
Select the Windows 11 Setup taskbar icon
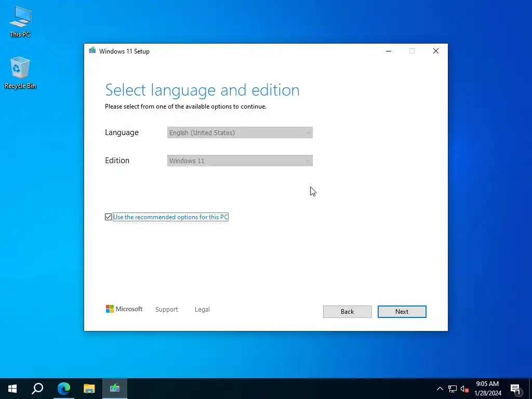tap(115, 389)
